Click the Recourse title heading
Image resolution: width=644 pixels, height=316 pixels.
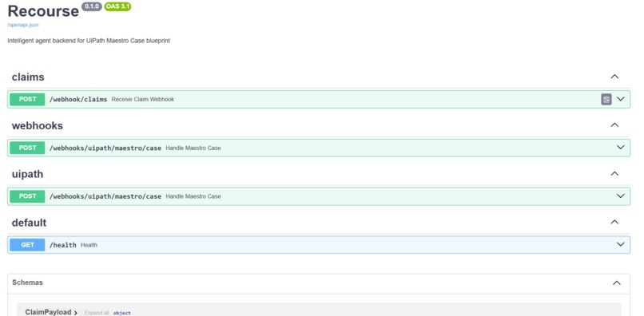(x=43, y=11)
